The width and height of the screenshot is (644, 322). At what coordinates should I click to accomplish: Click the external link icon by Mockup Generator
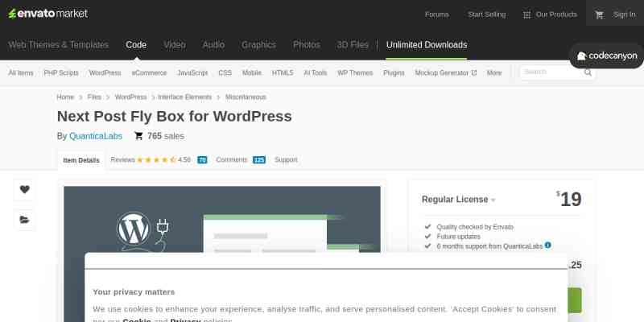[x=474, y=72]
